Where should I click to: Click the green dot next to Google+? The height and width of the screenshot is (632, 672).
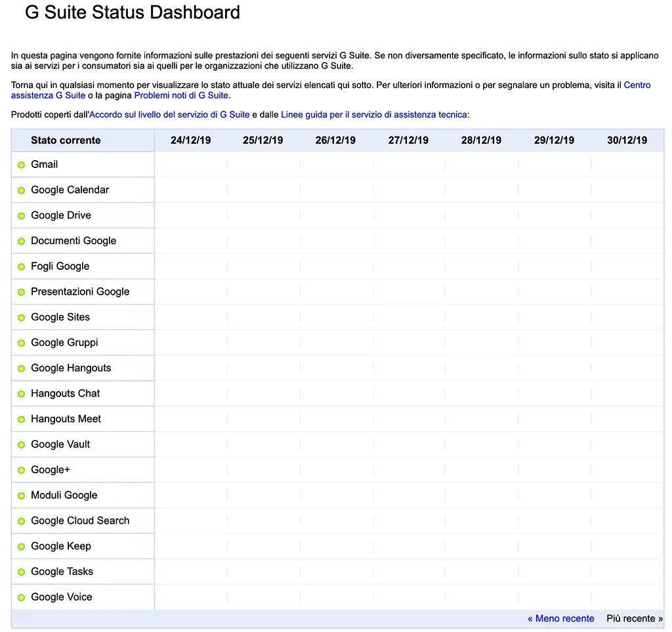(21, 471)
